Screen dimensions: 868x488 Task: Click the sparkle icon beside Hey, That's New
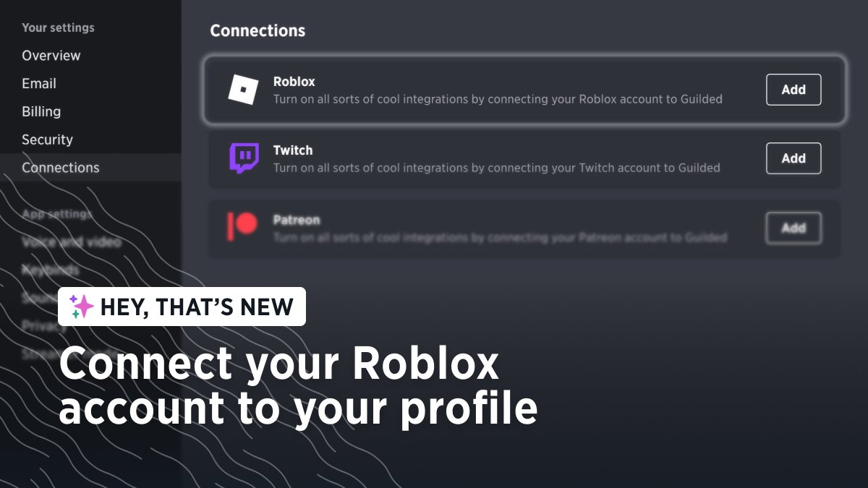click(81, 307)
